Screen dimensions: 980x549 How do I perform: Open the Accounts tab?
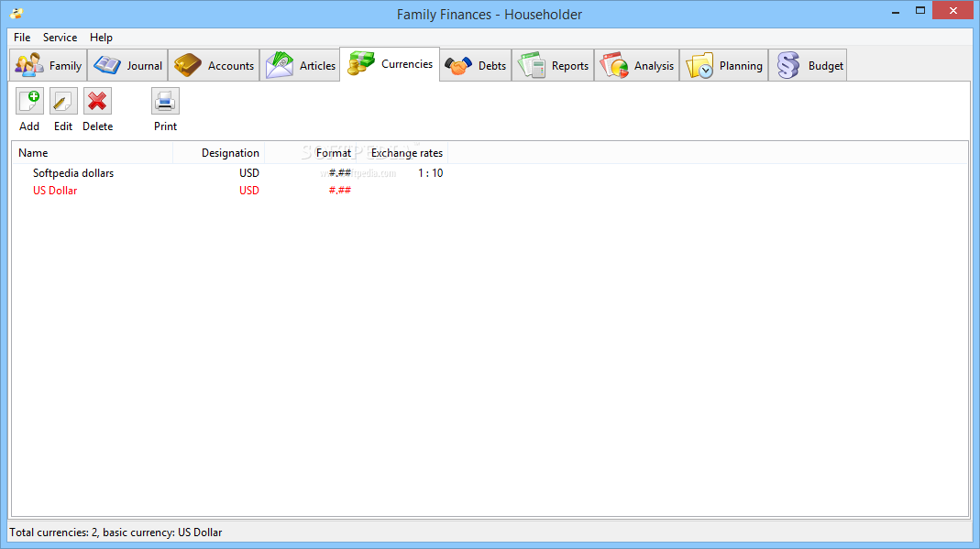click(x=214, y=65)
